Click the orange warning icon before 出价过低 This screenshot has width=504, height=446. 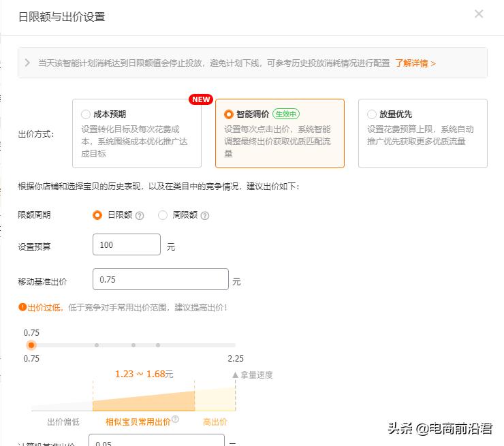22,307
